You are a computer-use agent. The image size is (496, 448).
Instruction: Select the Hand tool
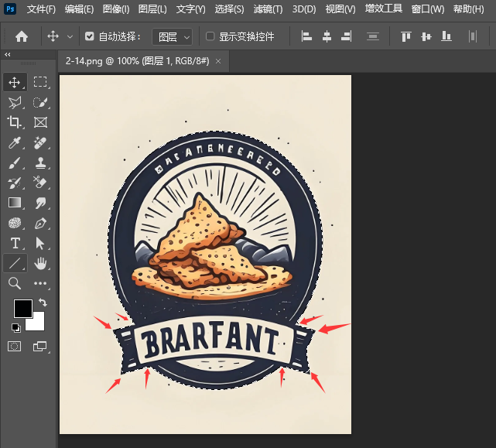(x=41, y=264)
